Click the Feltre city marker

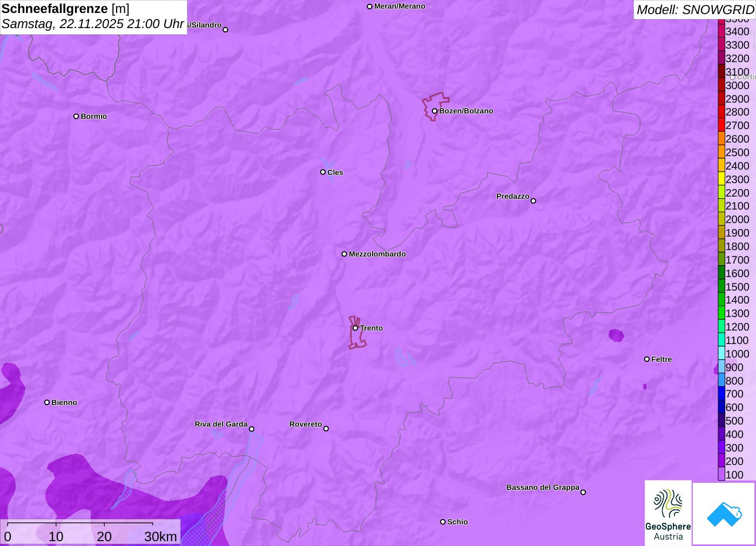click(646, 359)
